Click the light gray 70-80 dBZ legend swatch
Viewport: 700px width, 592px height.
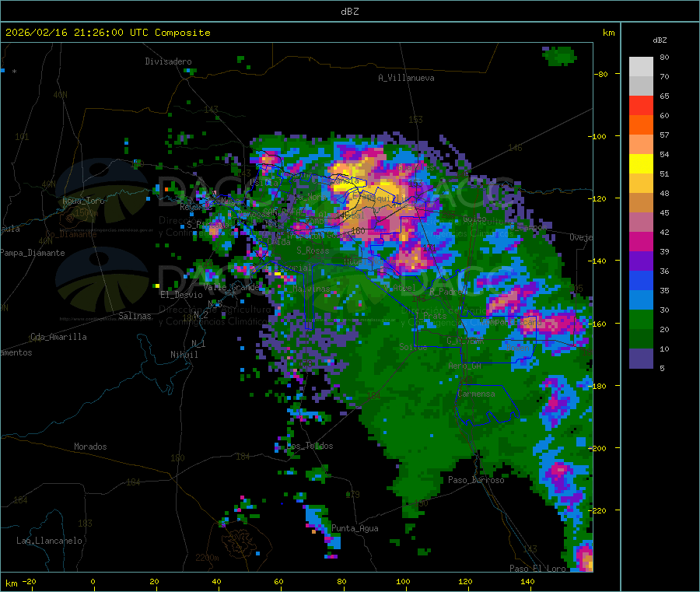(x=641, y=67)
